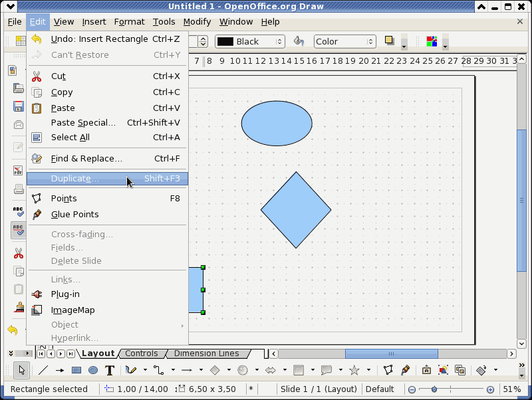The width and height of the screenshot is (532, 400).
Task: Click the Gallery icon in drawing toolbar
Action: click(460, 370)
